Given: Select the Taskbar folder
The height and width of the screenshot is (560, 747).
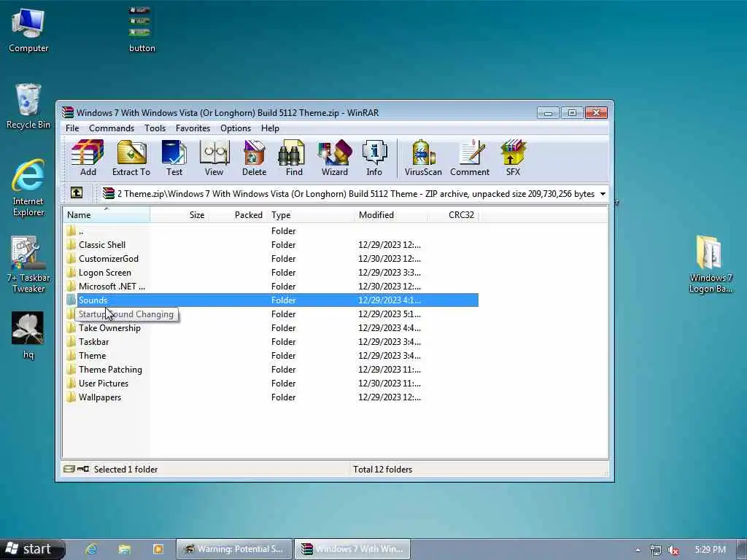Looking at the screenshot, I should point(271,341).
